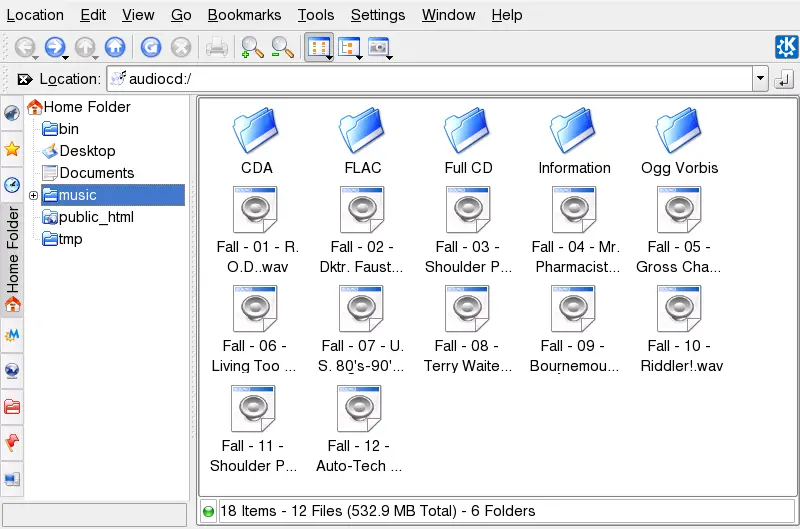Image resolution: width=800 pixels, height=529 pixels.
Task: Reload the current audiocd location
Action: click(150, 47)
